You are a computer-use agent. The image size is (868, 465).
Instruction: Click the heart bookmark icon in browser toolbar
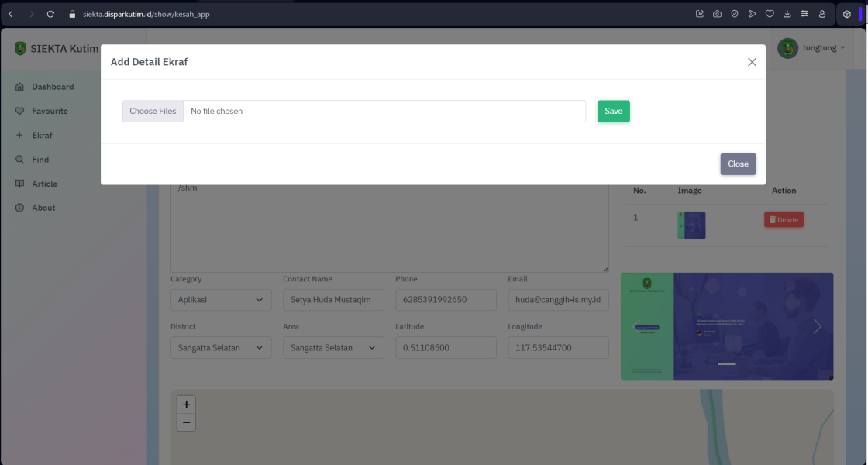point(770,14)
